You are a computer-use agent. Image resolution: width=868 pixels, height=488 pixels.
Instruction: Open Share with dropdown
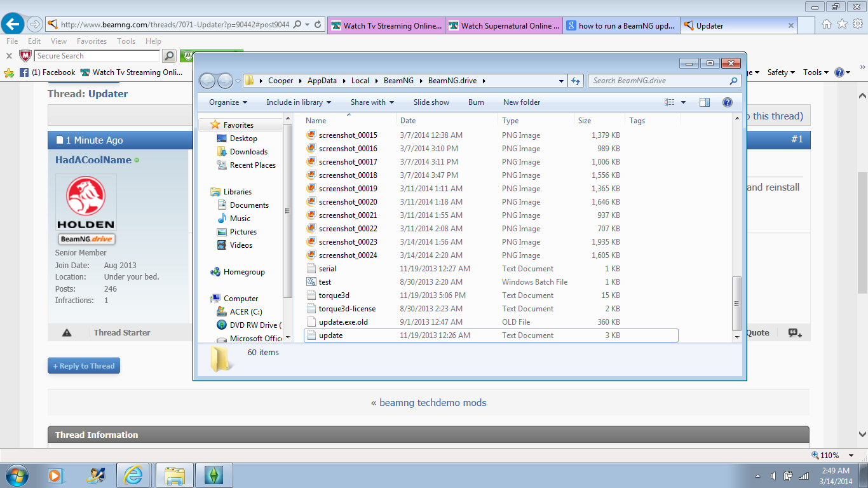pos(372,102)
